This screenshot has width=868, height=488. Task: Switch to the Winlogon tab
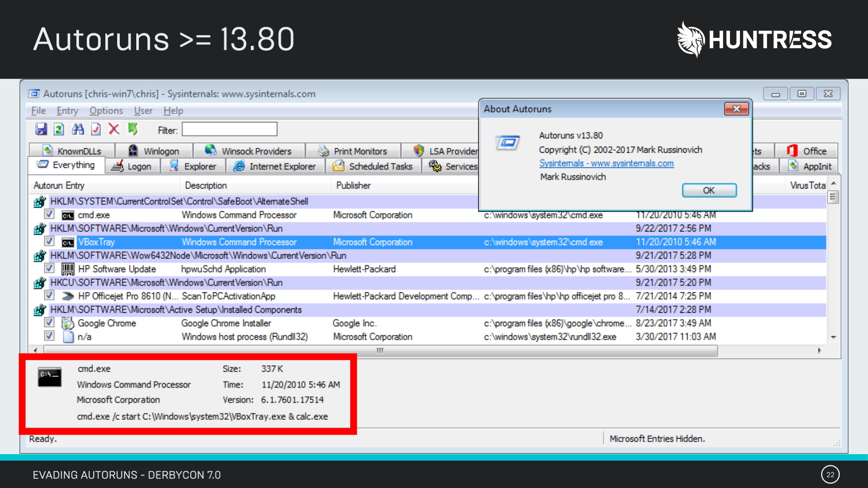tap(154, 151)
